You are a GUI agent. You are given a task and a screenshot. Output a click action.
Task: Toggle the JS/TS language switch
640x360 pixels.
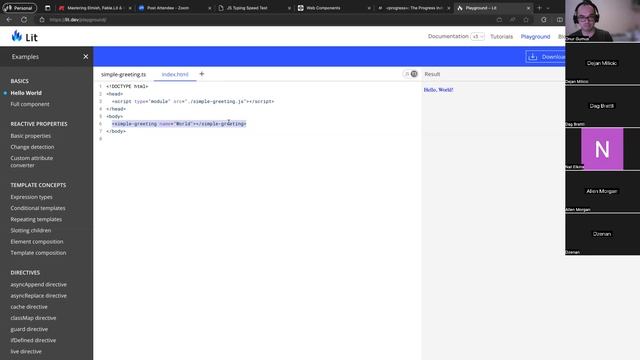[411, 74]
